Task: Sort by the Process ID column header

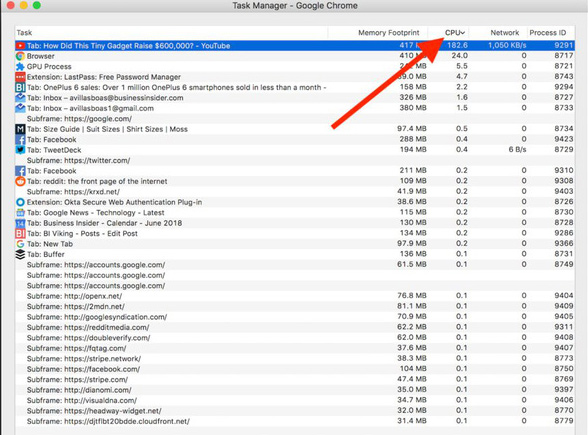Action: 550,33
